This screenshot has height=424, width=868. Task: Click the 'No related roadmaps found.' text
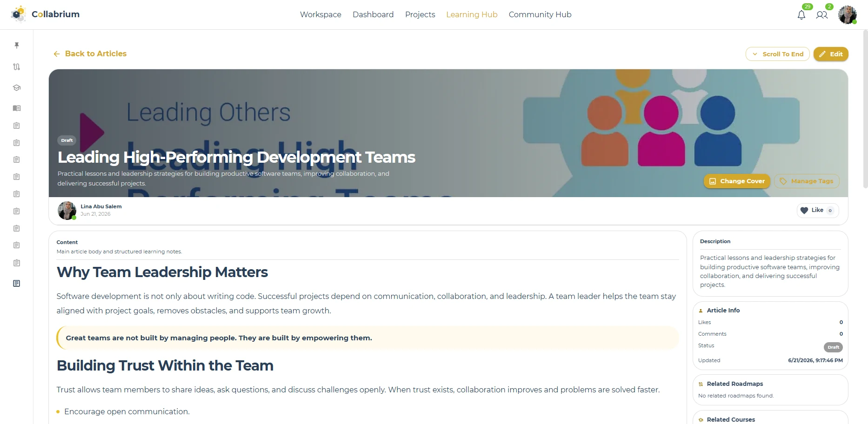pyautogui.click(x=736, y=396)
